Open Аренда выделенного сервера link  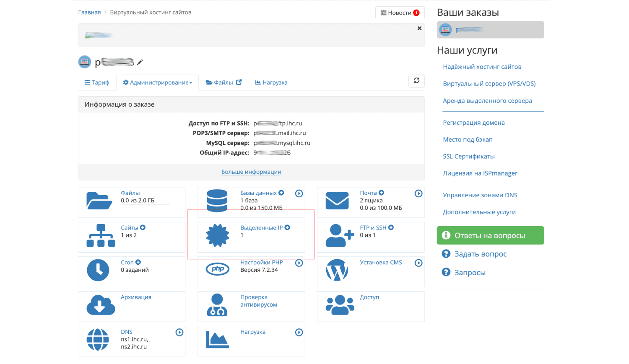pyautogui.click(x=487, y=101)
